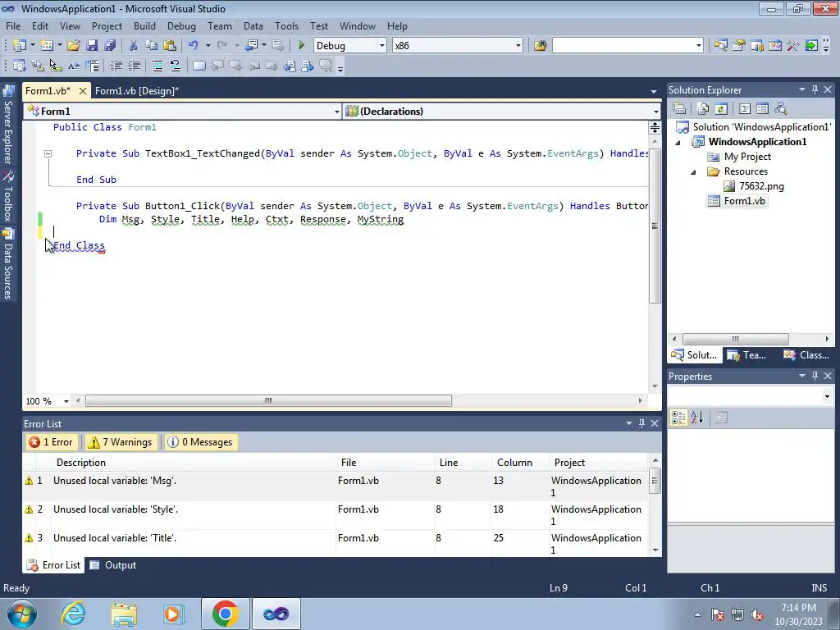Click the View Class Diagram icon
The width and height of the screenshot is (840, 630).
click(x=781, y=109)
